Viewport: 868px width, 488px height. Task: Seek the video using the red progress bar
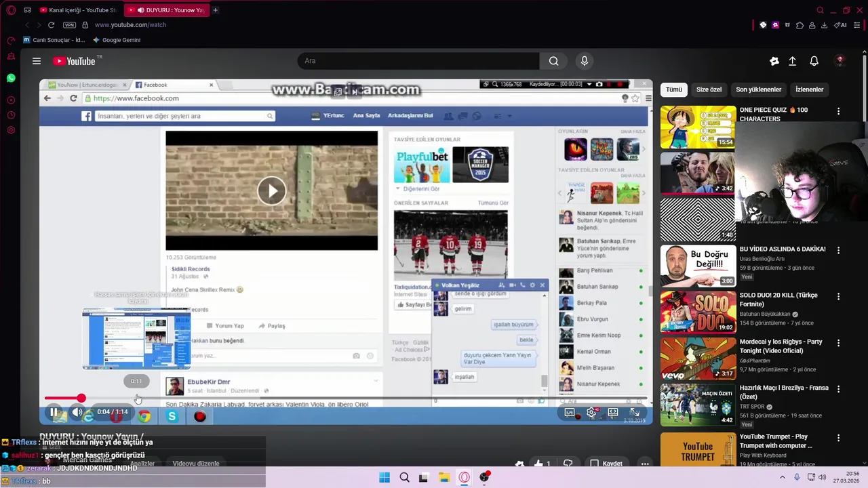pos(346,399)
